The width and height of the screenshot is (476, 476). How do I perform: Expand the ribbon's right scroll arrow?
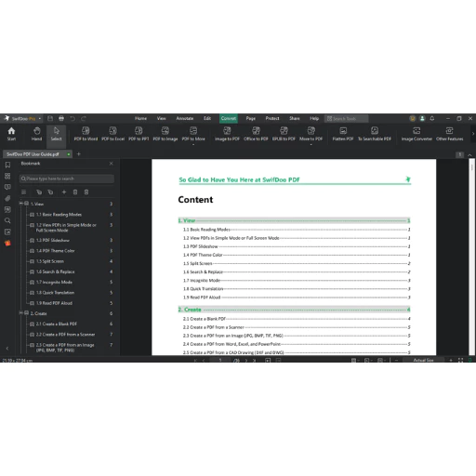(x=473, y=134)
